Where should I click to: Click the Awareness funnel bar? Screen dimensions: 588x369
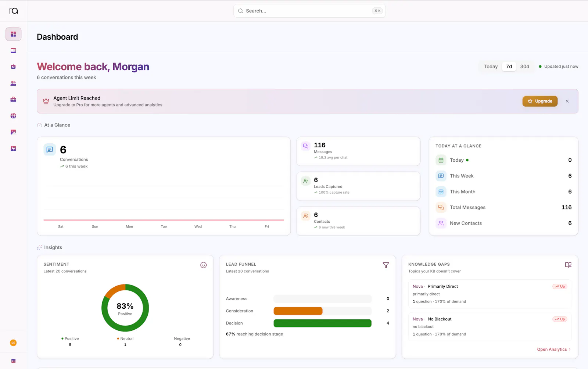tap(323, 299)
